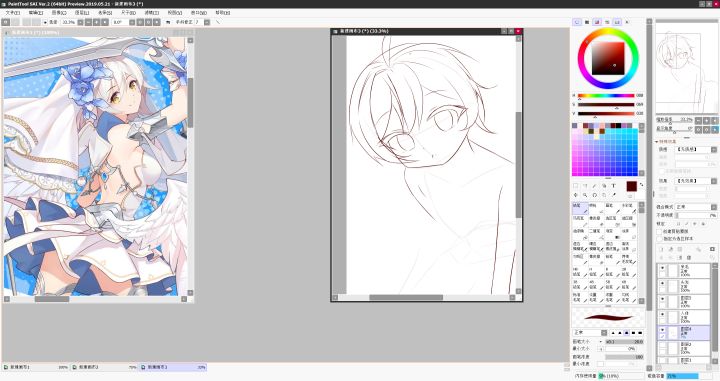Screen dimensions: 720x381
Task: Toggle the RGB slider panel icon
Action: pyautogui.click(x=587, y=22)
